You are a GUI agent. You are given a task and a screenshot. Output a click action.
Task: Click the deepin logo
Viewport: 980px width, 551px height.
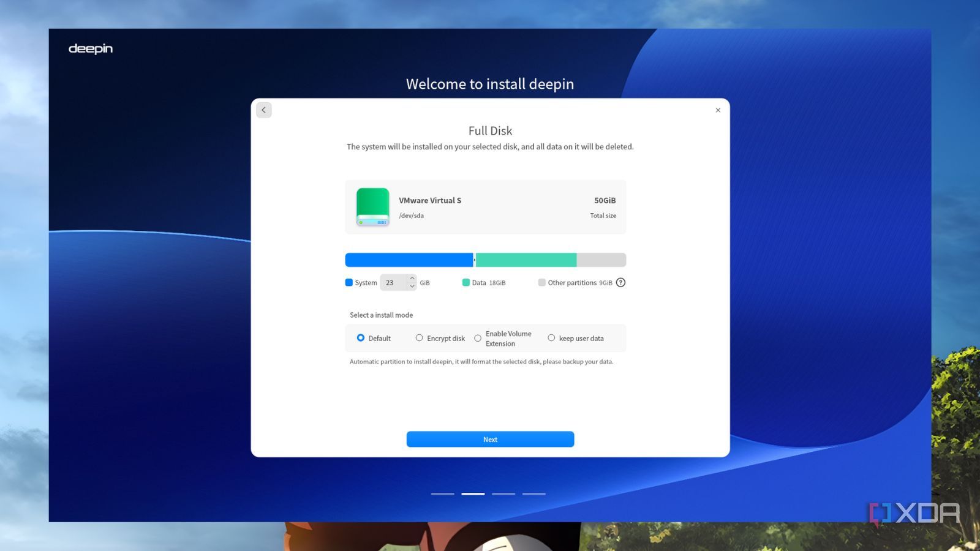tap(91, 48)
